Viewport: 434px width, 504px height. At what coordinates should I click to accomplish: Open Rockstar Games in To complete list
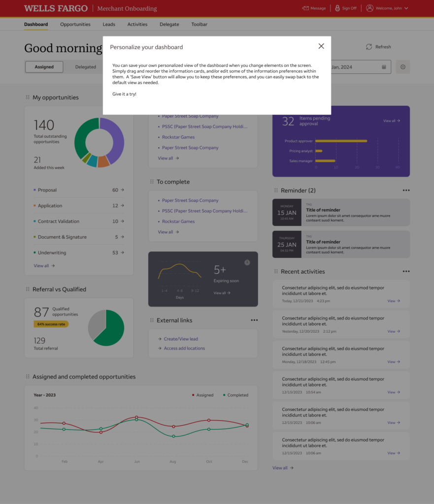click(178, 221)
